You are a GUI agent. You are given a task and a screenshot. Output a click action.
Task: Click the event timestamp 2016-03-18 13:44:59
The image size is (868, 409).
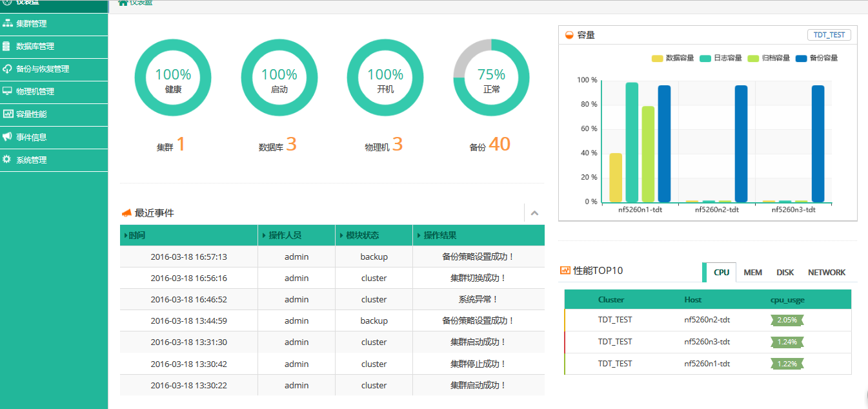(x=188, y=320)
